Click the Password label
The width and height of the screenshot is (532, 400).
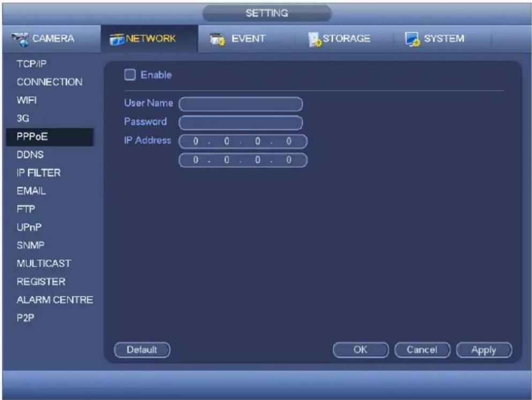click(146, 122)
